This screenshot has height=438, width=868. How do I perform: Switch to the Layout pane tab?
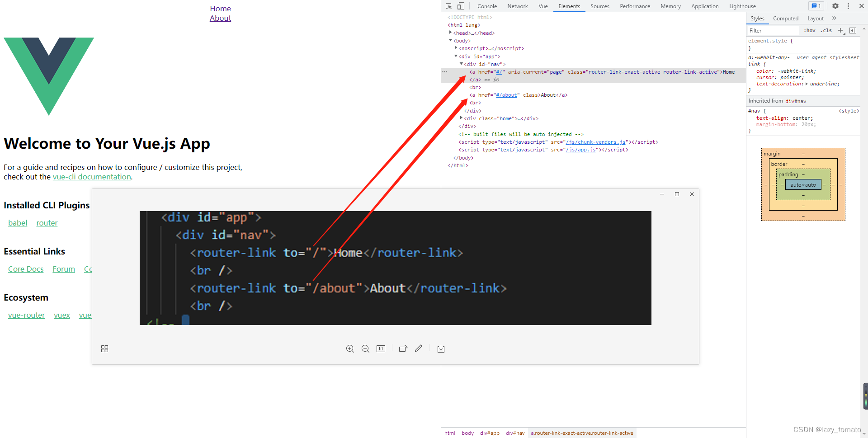pyautogui.click(x=816, y=19)
